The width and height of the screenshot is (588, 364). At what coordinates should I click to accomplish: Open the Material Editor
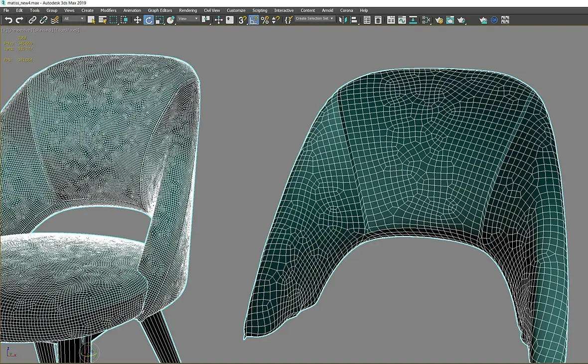pos(426,20)
